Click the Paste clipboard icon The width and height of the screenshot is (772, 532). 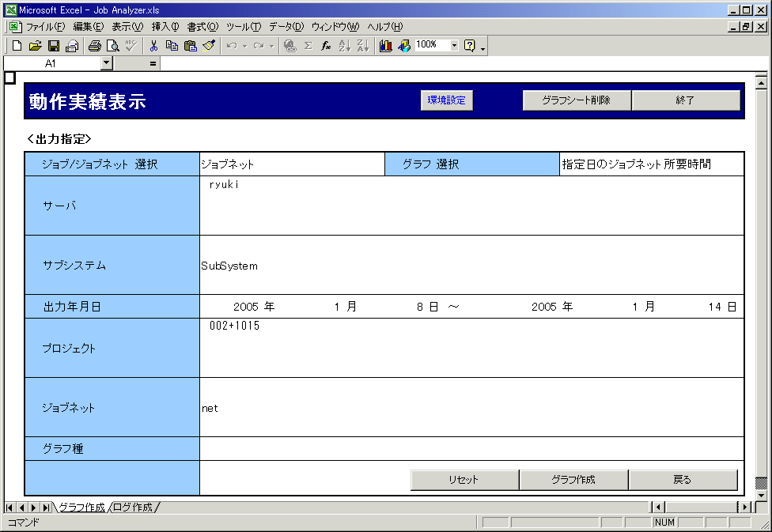[190, 46]
